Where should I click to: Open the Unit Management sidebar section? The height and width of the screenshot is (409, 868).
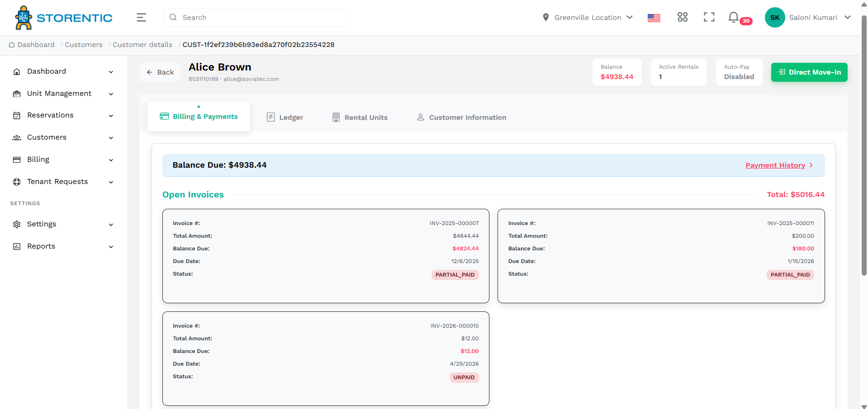pos(17,94)
